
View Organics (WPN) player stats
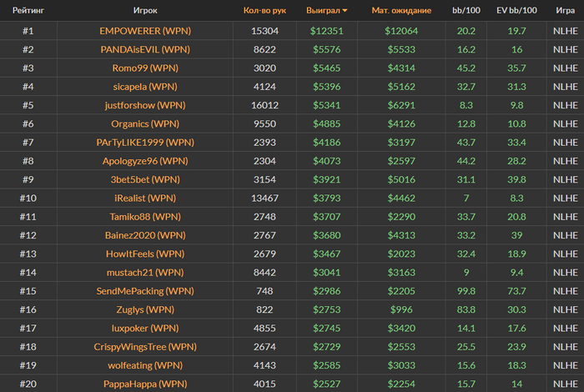coord(145,123)
